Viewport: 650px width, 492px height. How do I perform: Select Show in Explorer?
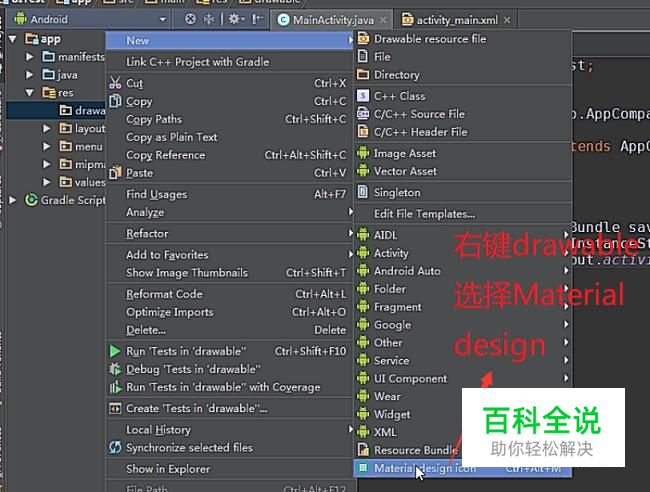(x=230, y=469)
